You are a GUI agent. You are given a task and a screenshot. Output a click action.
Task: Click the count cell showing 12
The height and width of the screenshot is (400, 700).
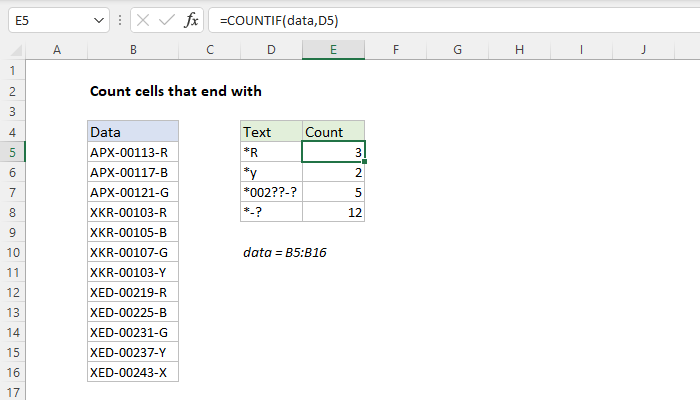pyautogui.click(x=333, y=212)
